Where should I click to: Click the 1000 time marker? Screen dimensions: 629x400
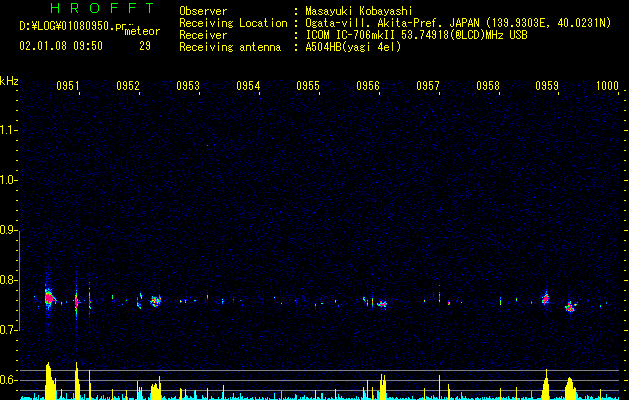pos(607,85)
